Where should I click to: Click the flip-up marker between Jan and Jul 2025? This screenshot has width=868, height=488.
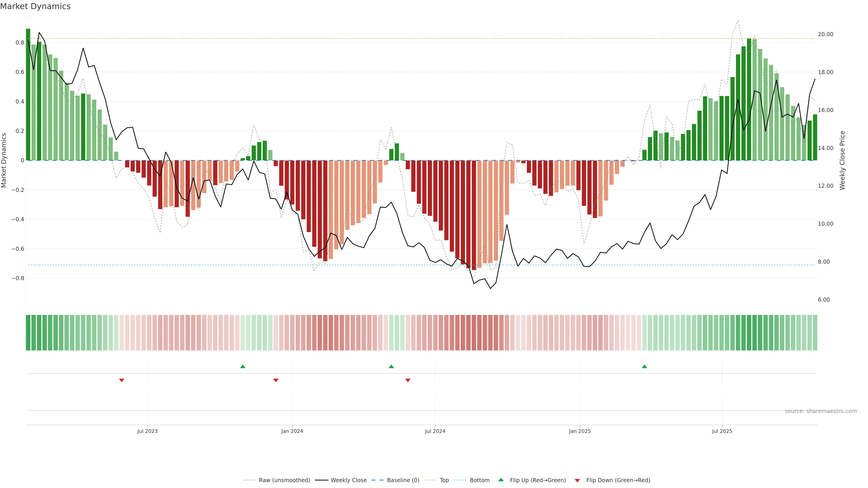click(644, 366)
